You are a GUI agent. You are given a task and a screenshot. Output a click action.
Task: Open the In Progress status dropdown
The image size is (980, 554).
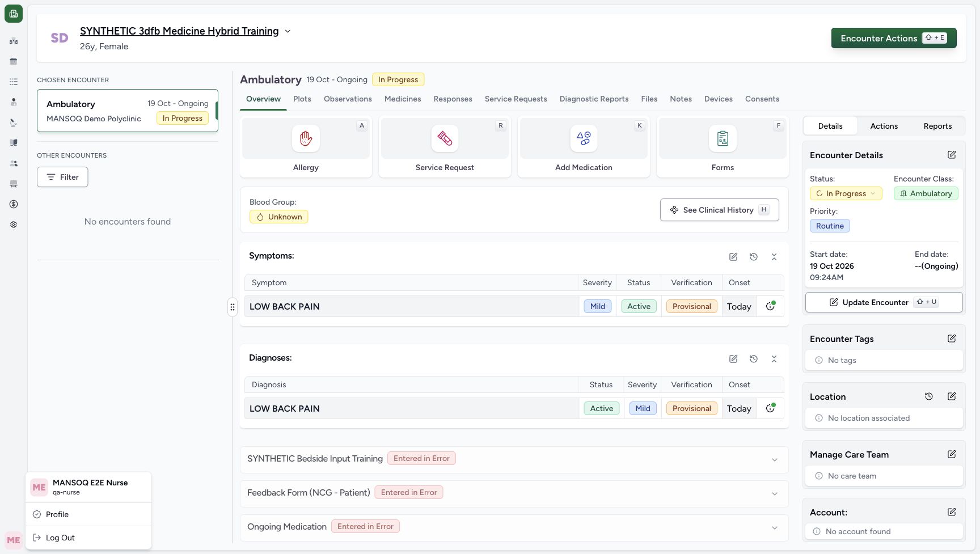tap(846, 193)
